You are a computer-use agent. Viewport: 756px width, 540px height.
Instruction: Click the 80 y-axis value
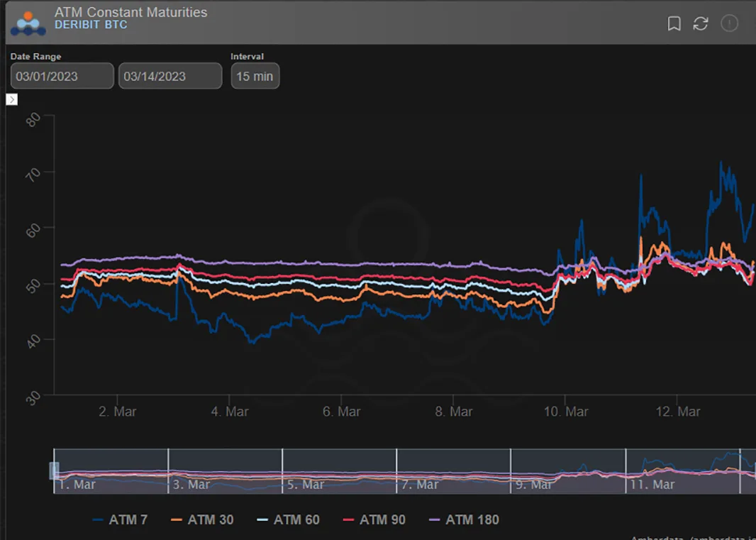click(33, 120)
